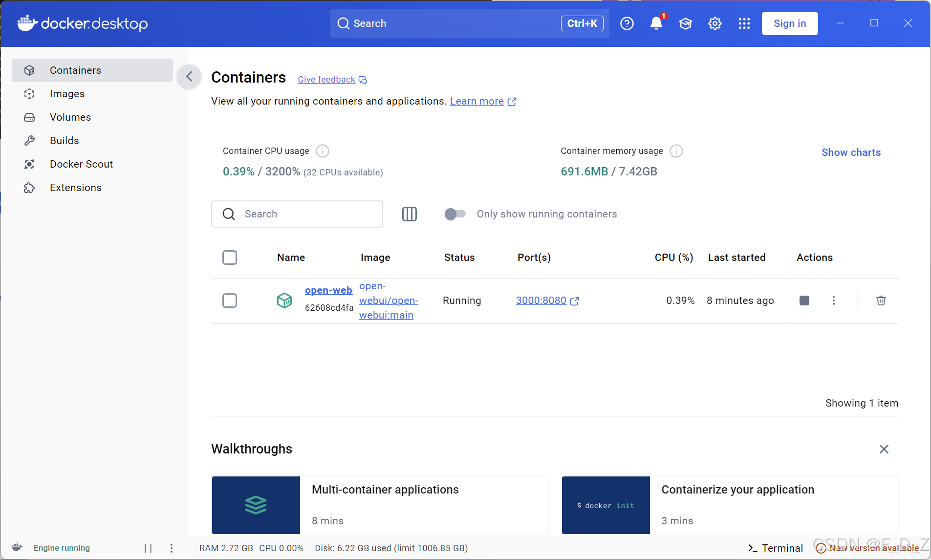Image resolution: width=931 pixels, height=560 pixels.
Task: Click the whale icon in status bar
Action: pos(18,547)
